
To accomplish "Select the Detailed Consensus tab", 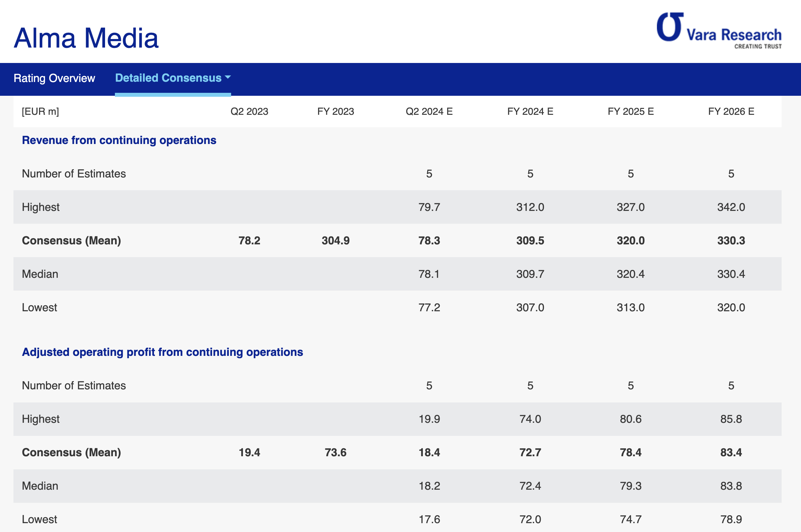I will tap(168, 78).
